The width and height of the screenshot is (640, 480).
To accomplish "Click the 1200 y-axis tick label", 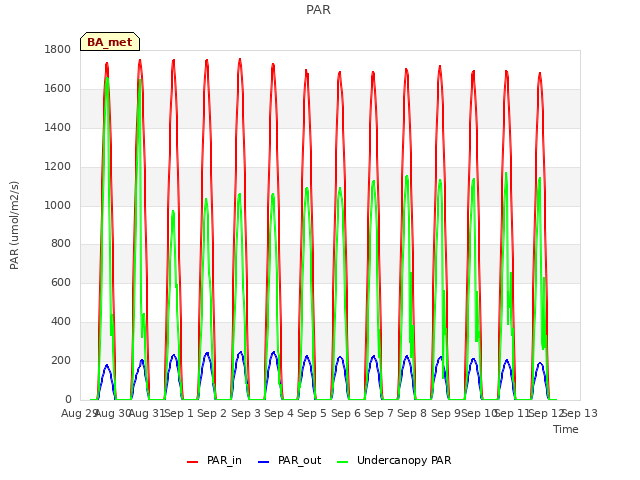I will (58, 167).
